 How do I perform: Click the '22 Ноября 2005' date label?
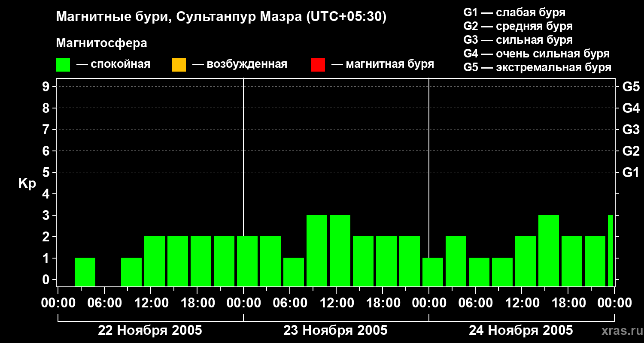click(x=150, y=330)
